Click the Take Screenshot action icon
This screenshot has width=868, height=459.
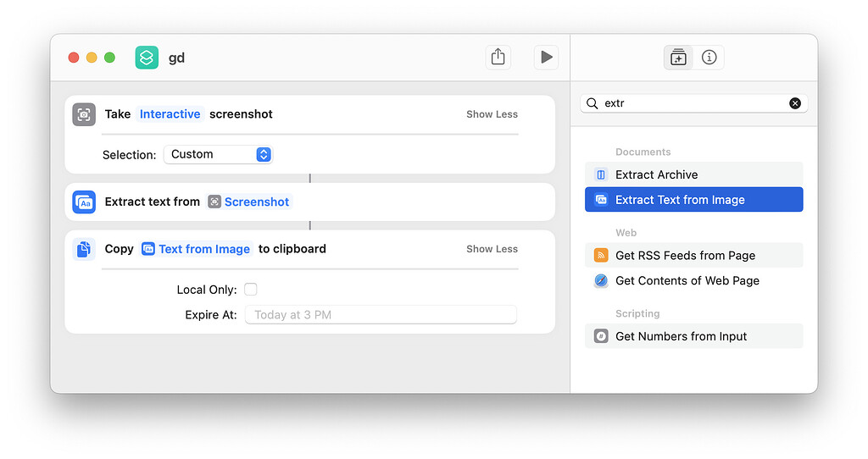(x=84, y=114)
